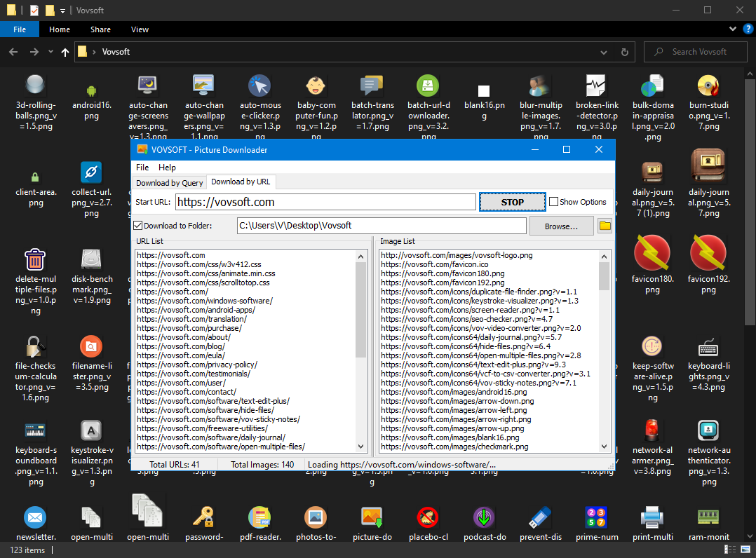The height and width of the screenshot is (558, 756).
Task: Click the blue Help icon in the ribbon
Action: 748,29
